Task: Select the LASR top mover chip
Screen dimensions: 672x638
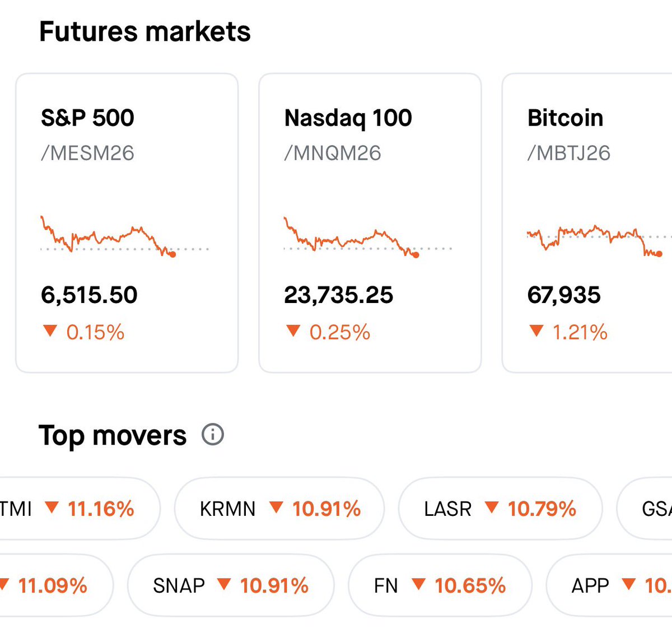Action: tap(500, 509)
